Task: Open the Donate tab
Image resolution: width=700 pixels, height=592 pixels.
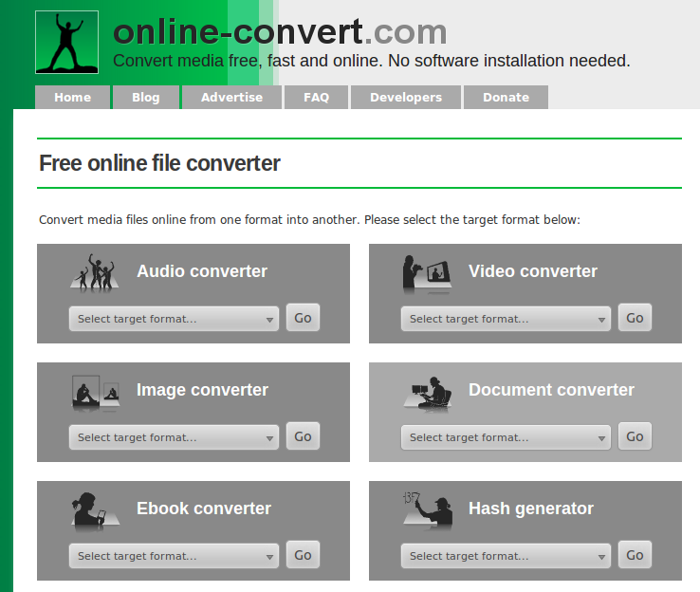Action: pyautogui.click(x=506, y=98)
